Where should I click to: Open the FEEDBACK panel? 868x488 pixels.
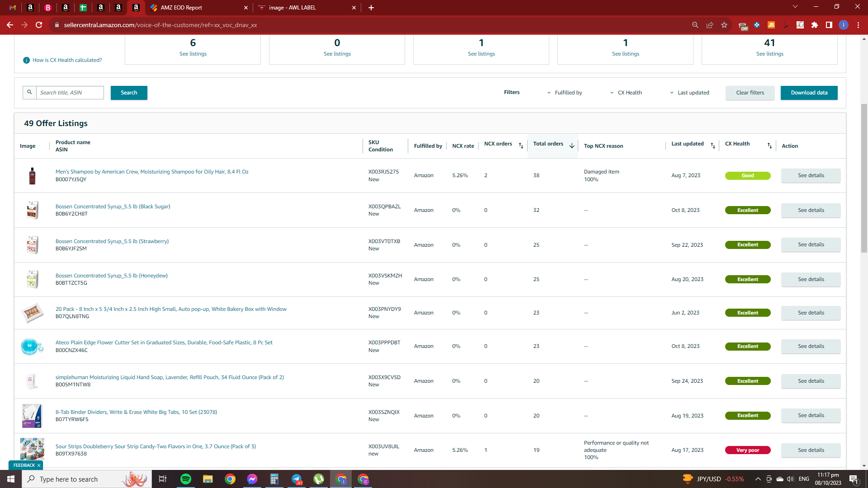pos(24,465)
